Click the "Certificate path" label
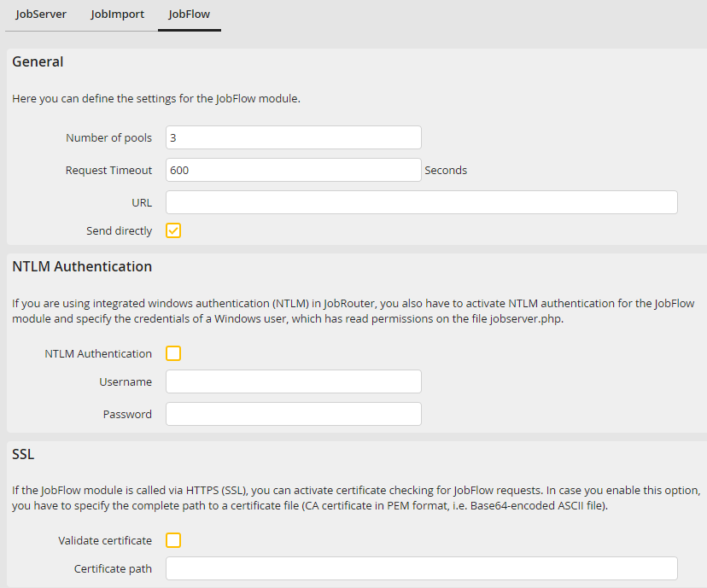707x588 pixels. click(x=113, y=569)
